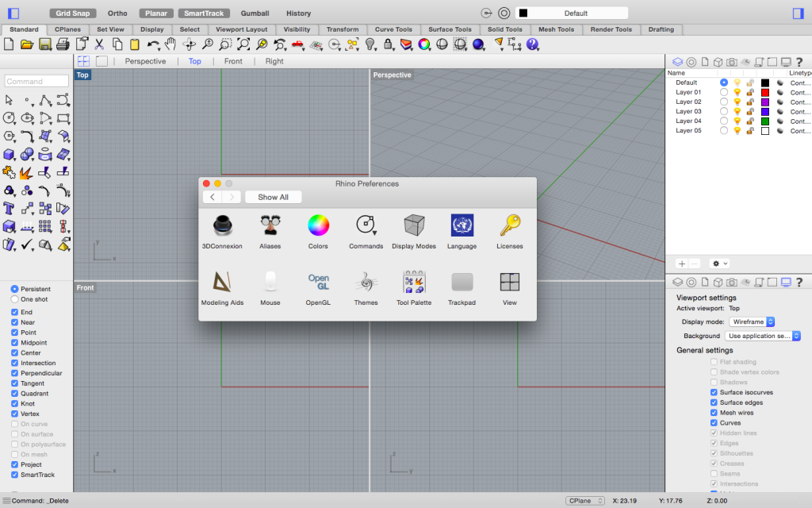This screenshot has height=508, width=812.
Task: Open the gear menu below the layer list
Action: [x=720, y=264]
